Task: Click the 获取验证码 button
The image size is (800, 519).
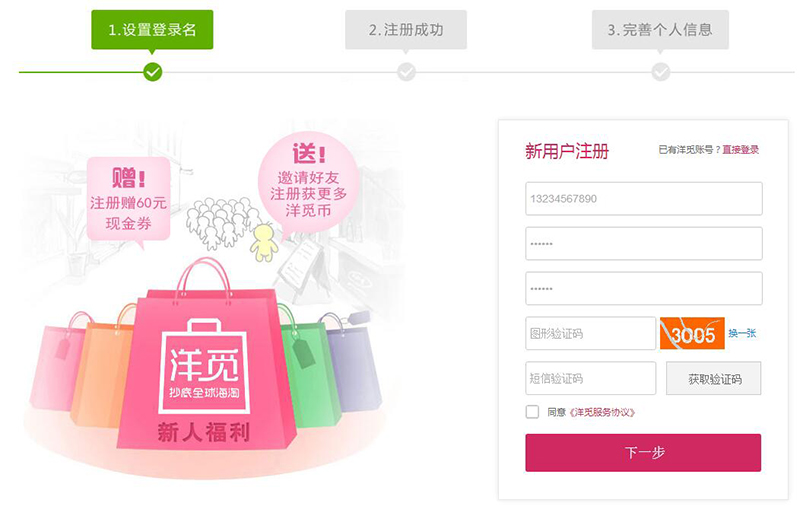Action: click(714, 379)
